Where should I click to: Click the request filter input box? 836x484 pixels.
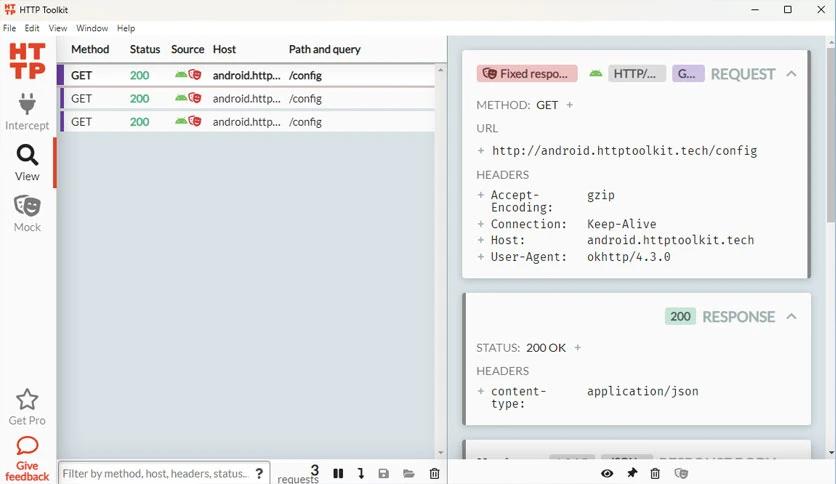coord(153,473)
